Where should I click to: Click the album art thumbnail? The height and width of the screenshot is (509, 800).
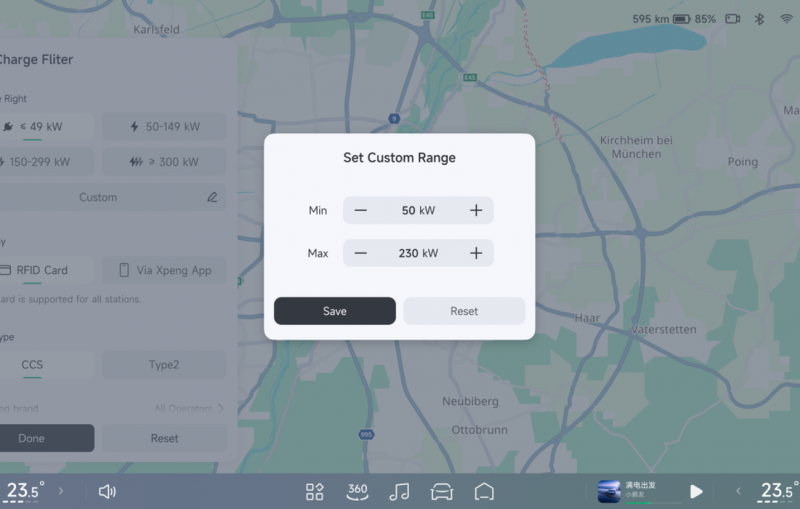[609, 491]
